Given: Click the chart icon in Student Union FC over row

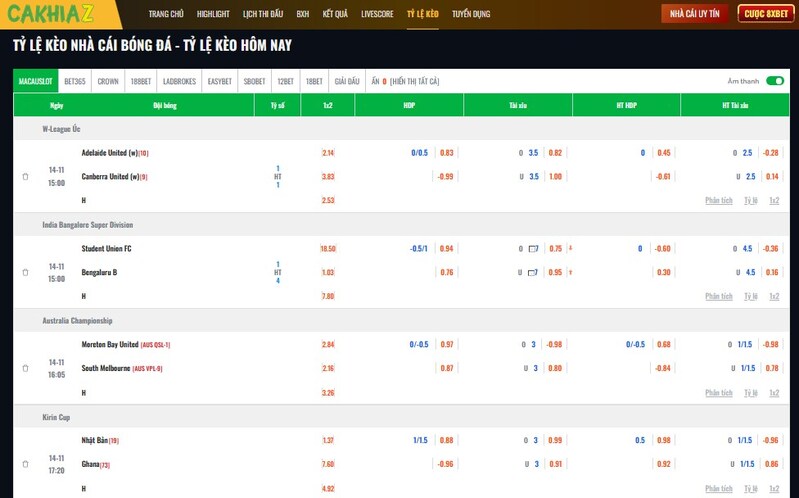Looking at the screenshot, I should [x=534, y=248].
